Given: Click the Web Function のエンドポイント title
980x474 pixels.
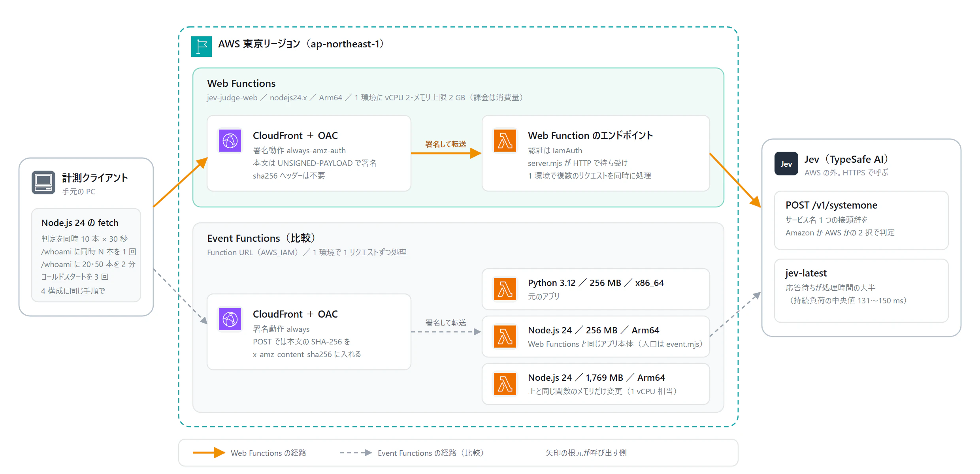Looking at the screenshot, I should tap(590, 135).
